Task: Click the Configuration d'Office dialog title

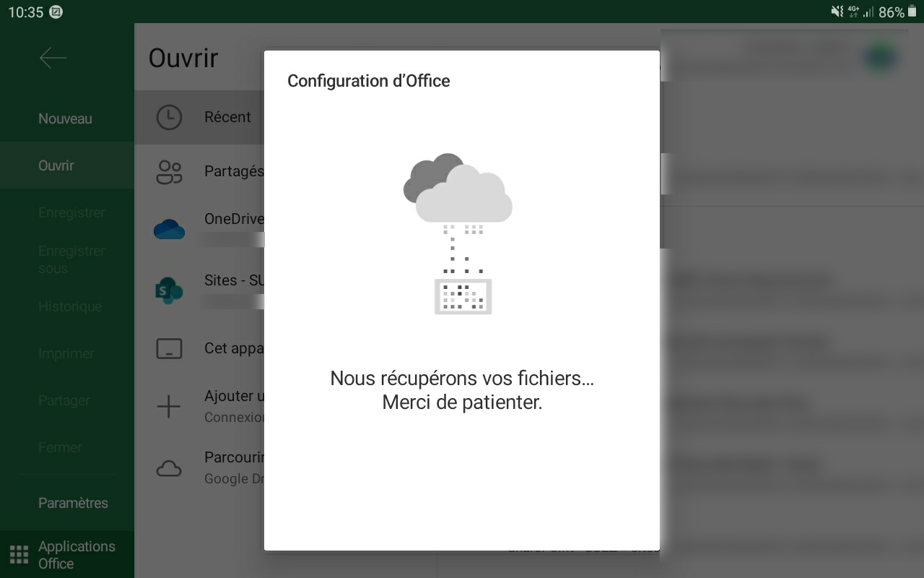Action: (369, 81)
